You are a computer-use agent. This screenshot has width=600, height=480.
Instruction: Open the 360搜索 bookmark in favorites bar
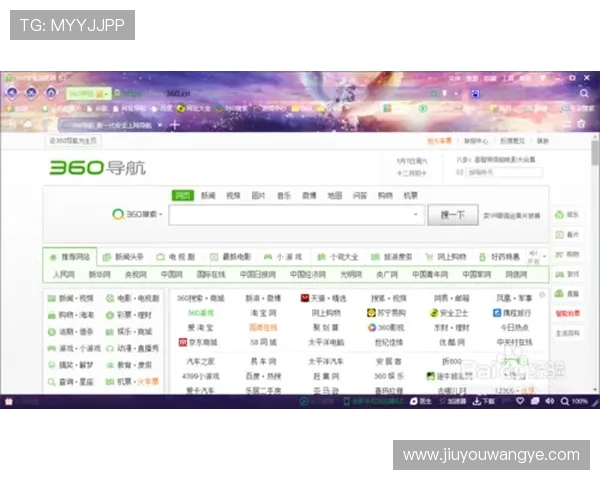[232, 108]
